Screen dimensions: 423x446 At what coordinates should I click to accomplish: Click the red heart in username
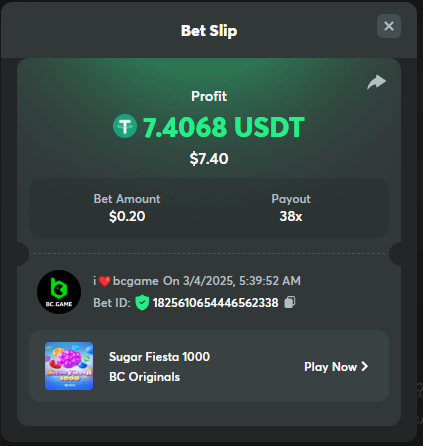point(104,281)
